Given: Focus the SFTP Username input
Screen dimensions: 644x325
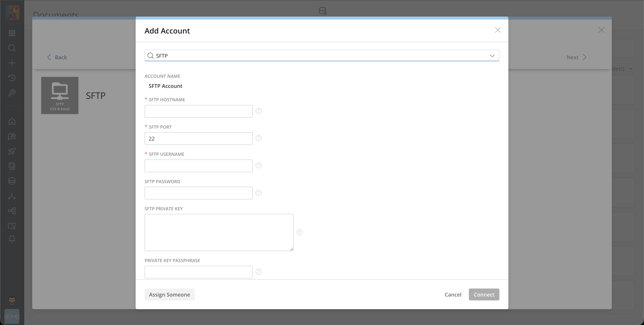Looking at the screenshot, I should [x=198, y=166].
